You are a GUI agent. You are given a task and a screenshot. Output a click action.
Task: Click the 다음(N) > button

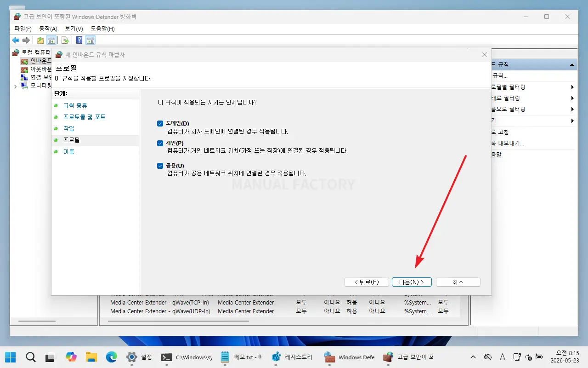pos(412,282)
